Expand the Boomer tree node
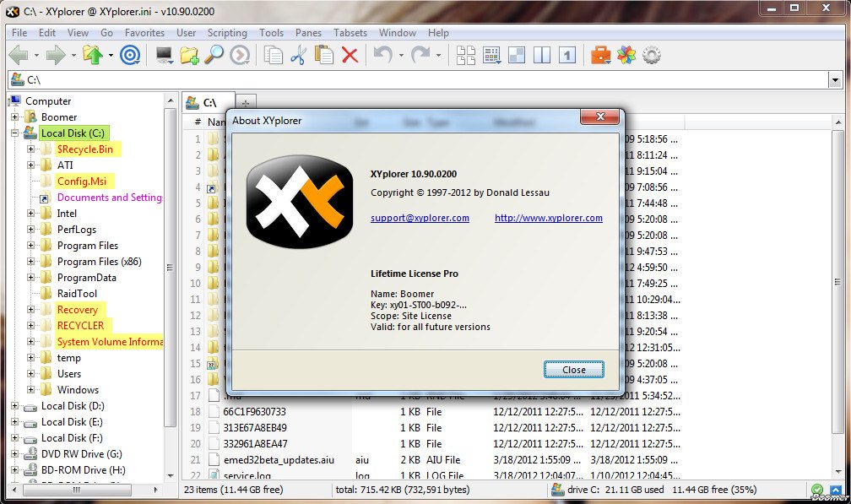 [14, 117]
